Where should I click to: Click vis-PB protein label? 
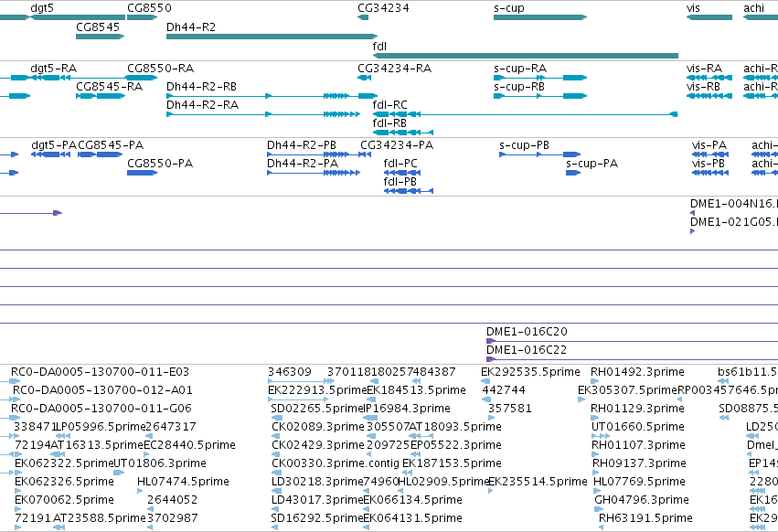[708, 164]
